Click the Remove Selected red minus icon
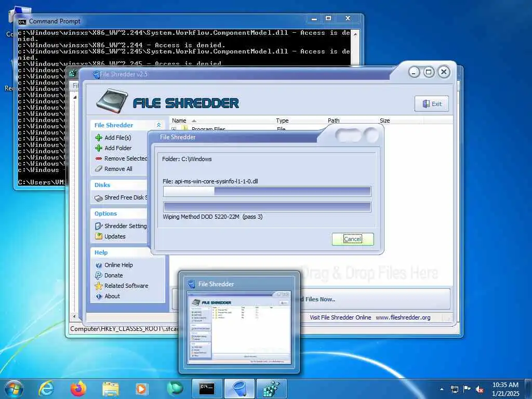Screen dimensions: 532x399 pos(98,158)
